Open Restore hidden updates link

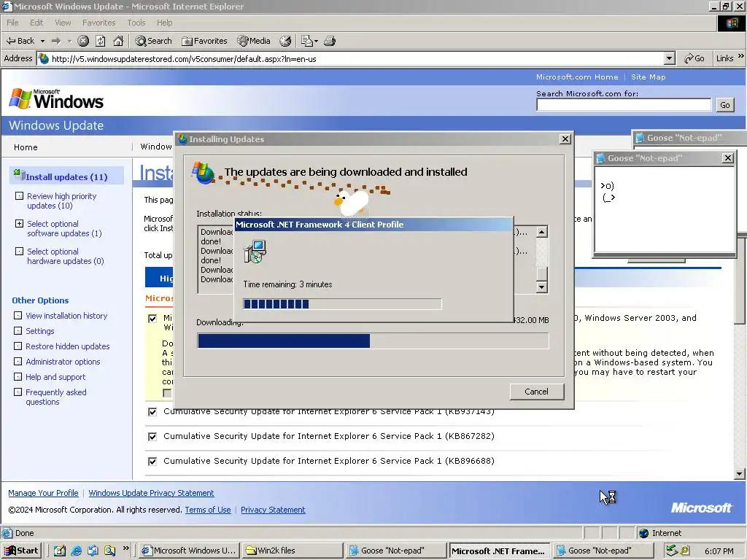pos(68,346)
